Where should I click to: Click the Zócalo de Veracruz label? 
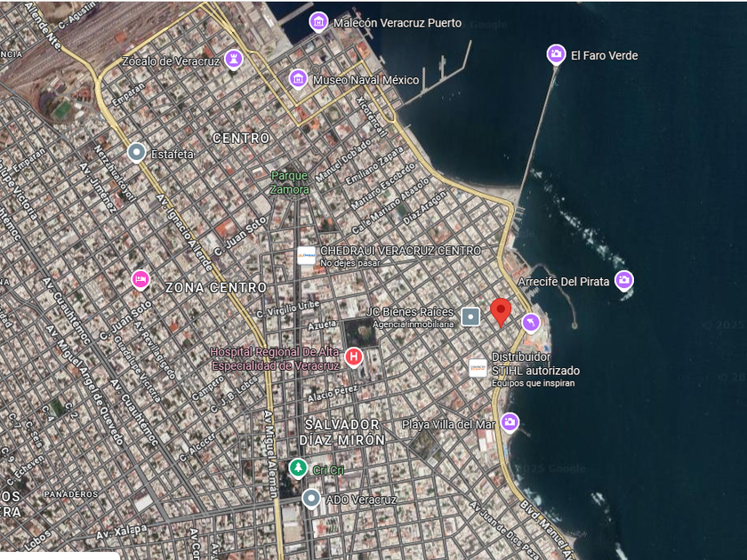click(171, 61)
